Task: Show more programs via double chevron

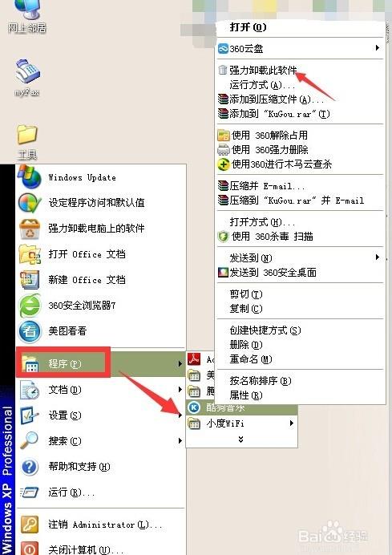Action: (241, 440)
